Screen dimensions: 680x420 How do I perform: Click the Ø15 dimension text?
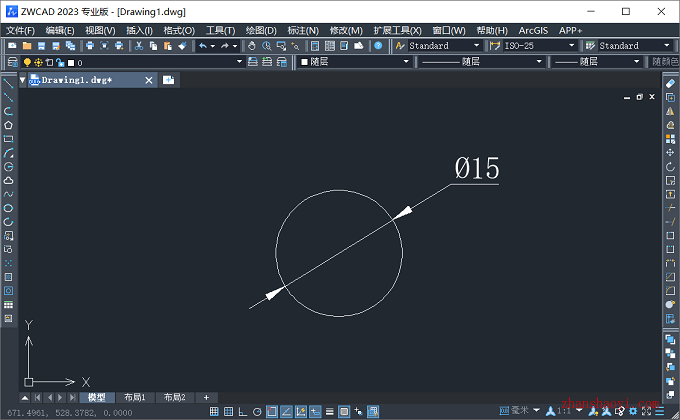pyautogui.click(x=477, y=168)
